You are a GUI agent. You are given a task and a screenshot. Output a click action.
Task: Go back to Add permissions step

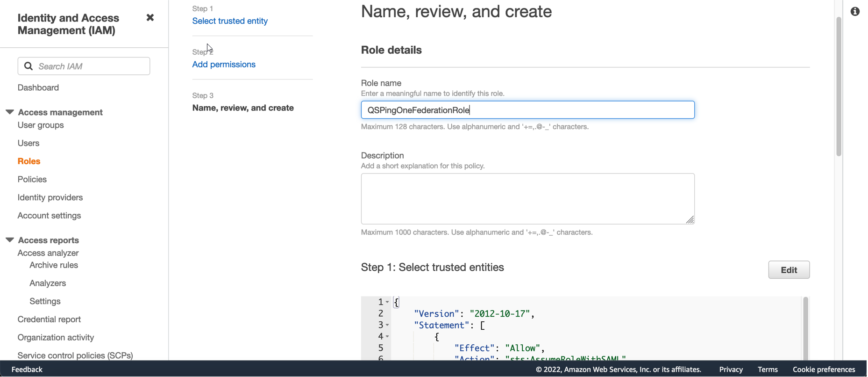pos(224,65)
